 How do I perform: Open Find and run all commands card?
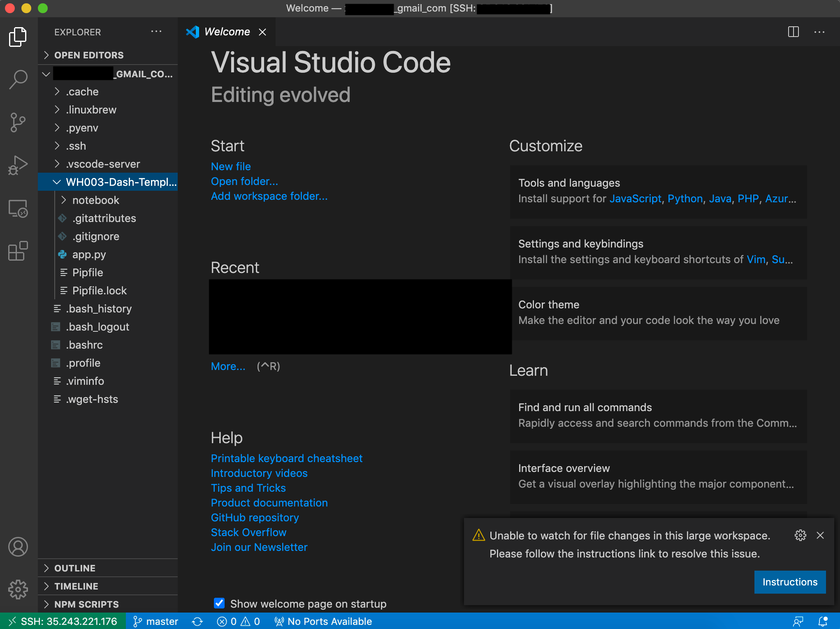[x=658, y=416]
